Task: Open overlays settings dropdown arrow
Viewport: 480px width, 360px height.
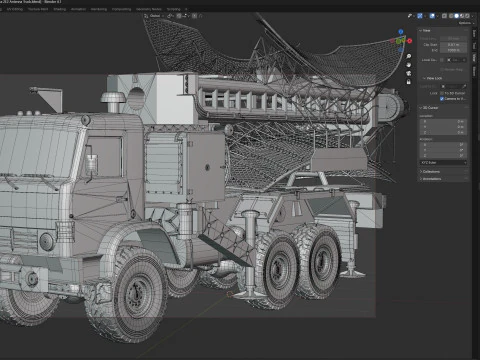Action: [438, 16]
